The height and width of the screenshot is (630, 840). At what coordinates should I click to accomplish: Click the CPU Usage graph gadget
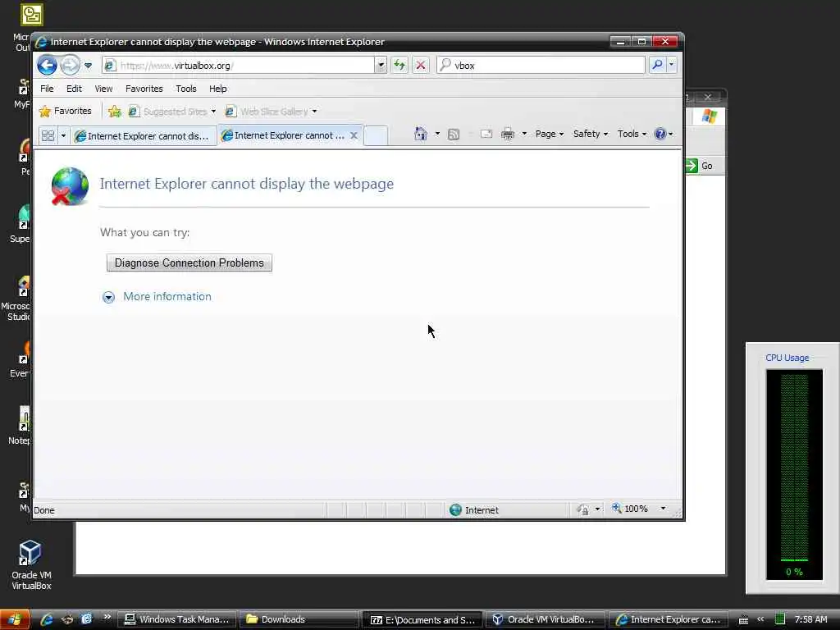click(794, 474)
